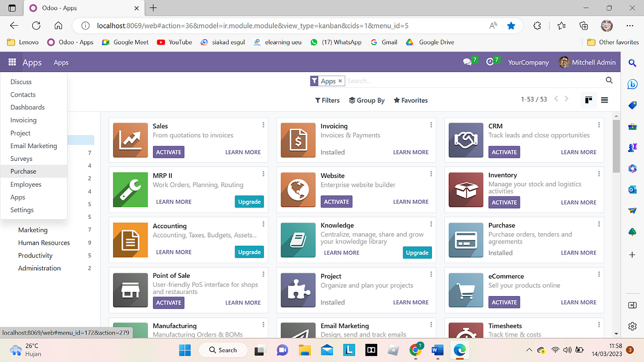Click LEARN MORE on the CRM card
The image size is (644, 362).
click(579, 152)
